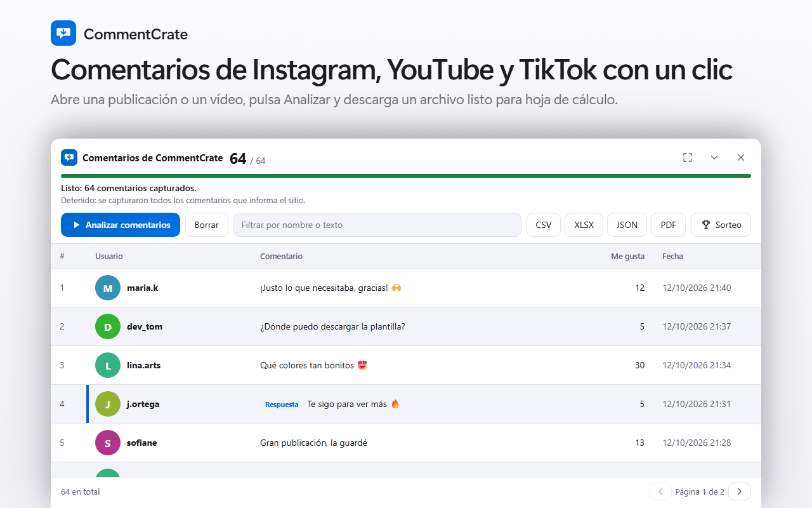Viewport: 812px width, 508px height.
Task: Start Analizar comentarios
Action: tap(121, 225)
